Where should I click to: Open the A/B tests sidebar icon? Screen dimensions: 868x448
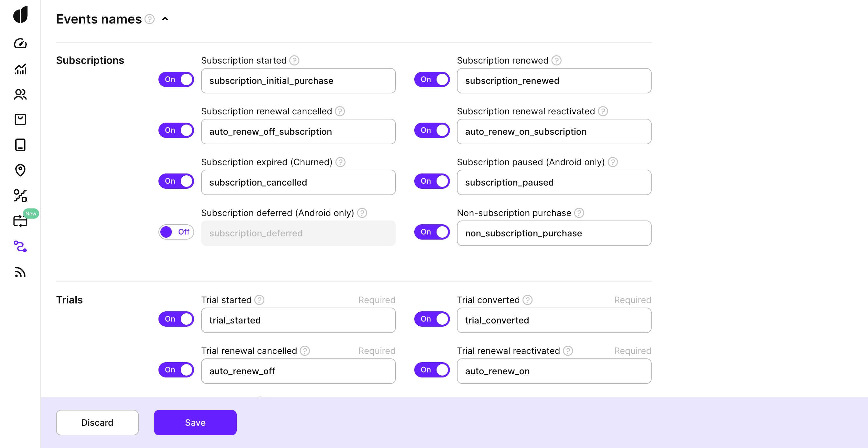pyautogui.click(x=20, y=195)
